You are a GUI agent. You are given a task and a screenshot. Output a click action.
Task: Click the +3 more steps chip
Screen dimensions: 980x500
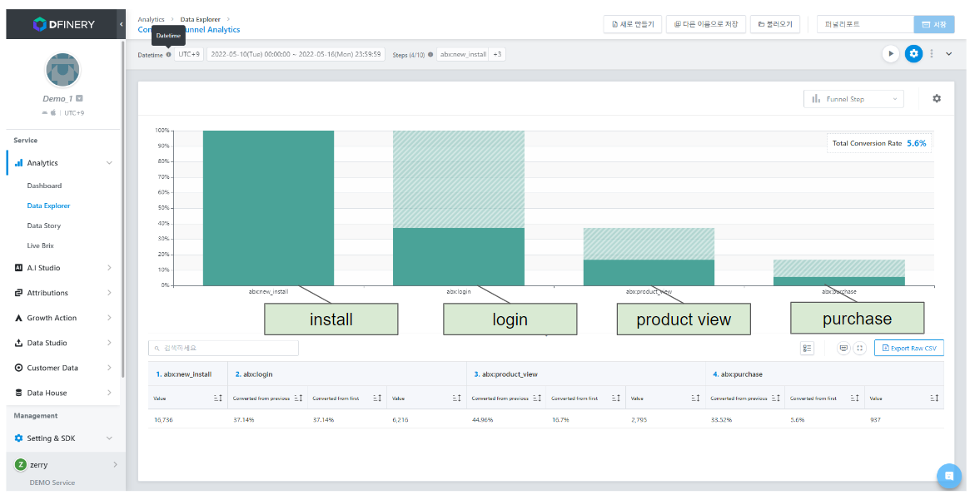coord(498,54)
